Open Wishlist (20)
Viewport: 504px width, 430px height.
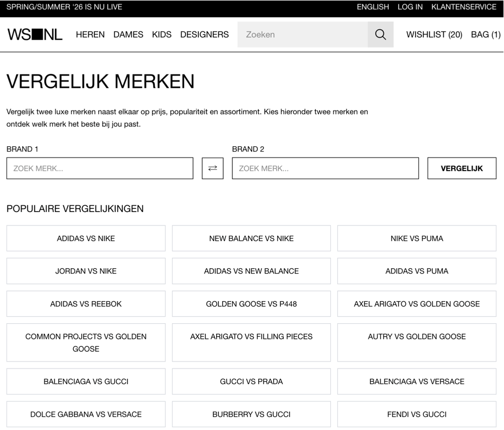[434, 35]
